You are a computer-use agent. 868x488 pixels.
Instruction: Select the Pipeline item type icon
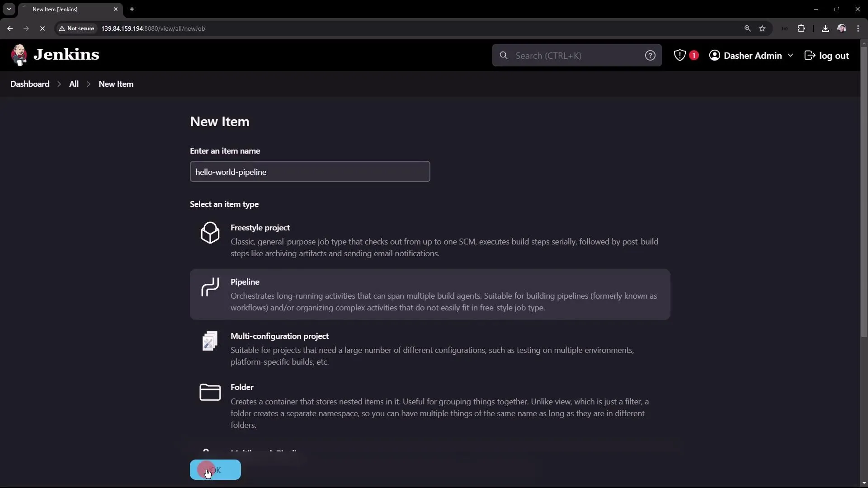click(x=209, y=287)
